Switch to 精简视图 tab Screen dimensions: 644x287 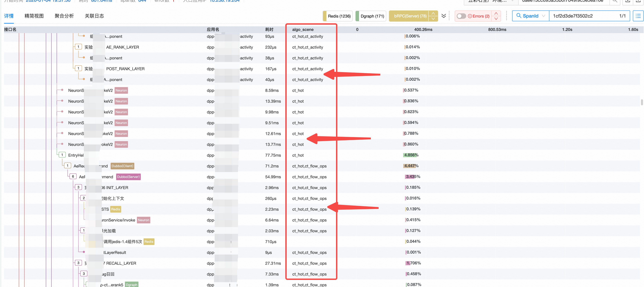34,16
